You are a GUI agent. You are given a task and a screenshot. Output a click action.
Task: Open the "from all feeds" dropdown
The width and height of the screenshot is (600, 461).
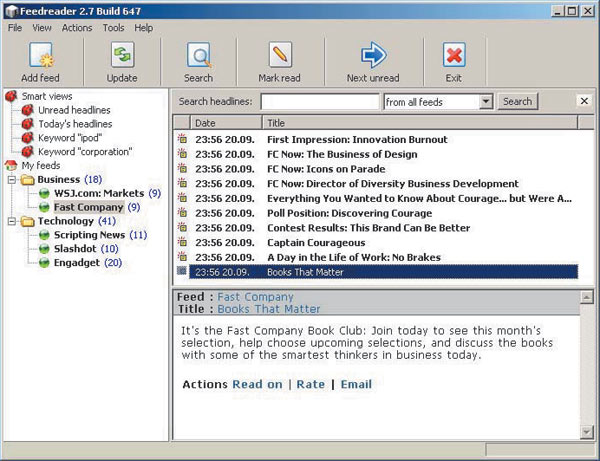(x=486, y=101)
